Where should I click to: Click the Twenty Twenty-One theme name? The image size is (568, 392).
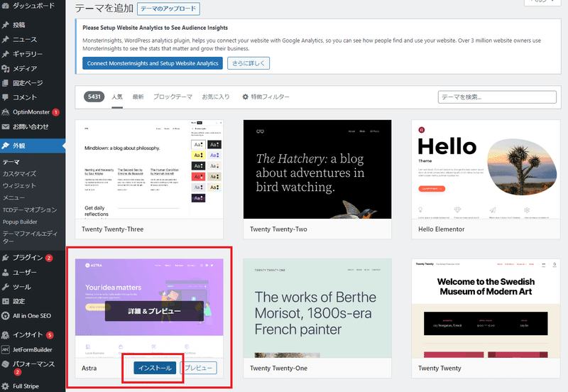278,368
